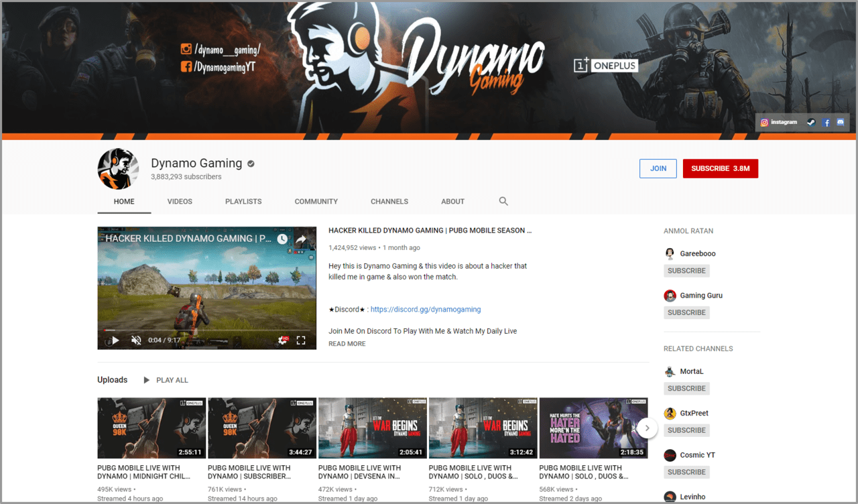The height and width of the screenshot is (504, 858).
Task: Enter fullscreen on featured video
Action: (302, 340)
